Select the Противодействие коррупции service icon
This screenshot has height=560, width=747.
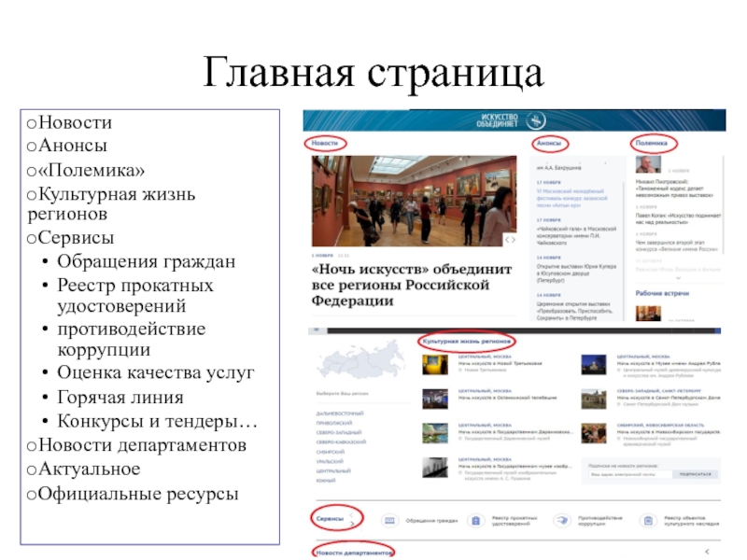[560, 520]
